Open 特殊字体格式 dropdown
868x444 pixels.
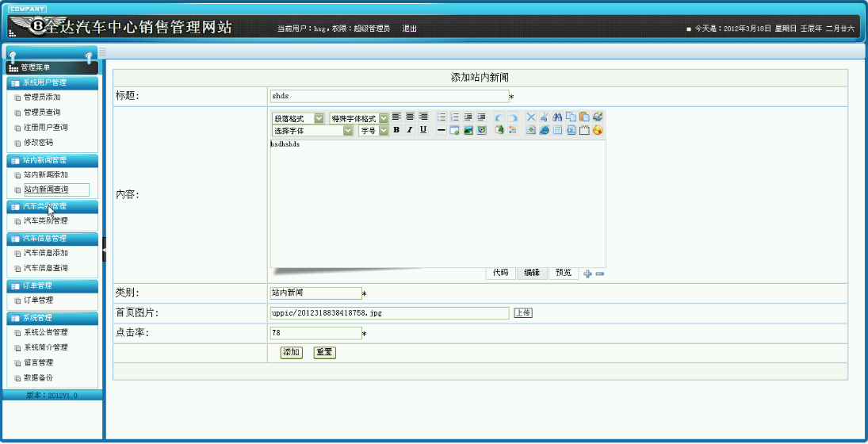tap(359, 118)
